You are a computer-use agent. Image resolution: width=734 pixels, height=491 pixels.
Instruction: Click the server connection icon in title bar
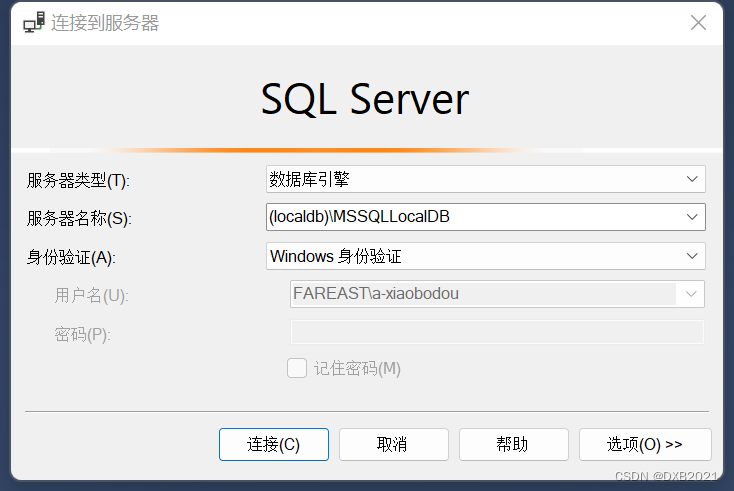point(34,22)
